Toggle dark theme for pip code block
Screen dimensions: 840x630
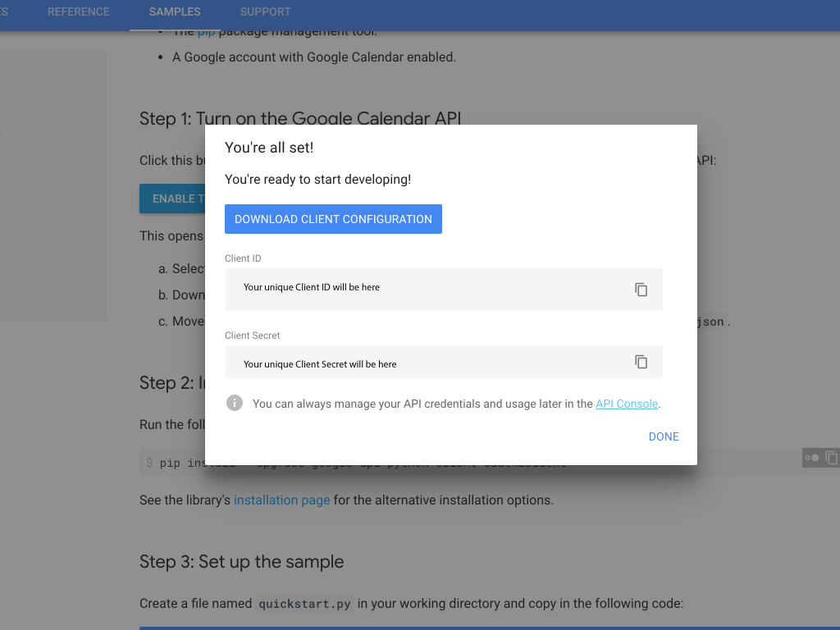[x=812, y=458]
